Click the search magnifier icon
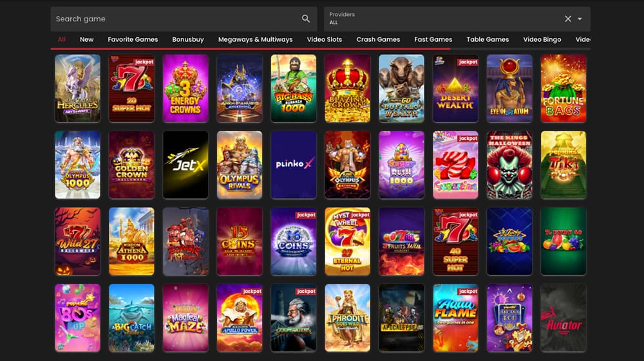This screenshot has height=361, width=644. coord(305,19)
